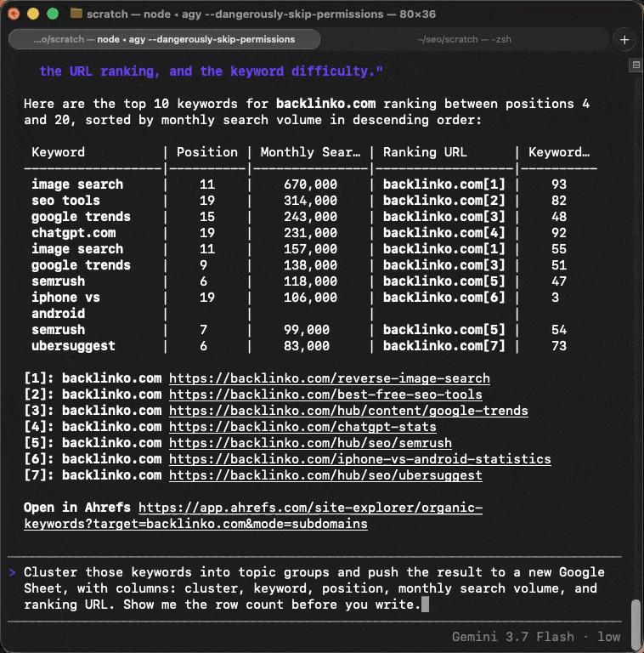Switch to the ~/seo/scratch zsh tab

pos(464,40)
